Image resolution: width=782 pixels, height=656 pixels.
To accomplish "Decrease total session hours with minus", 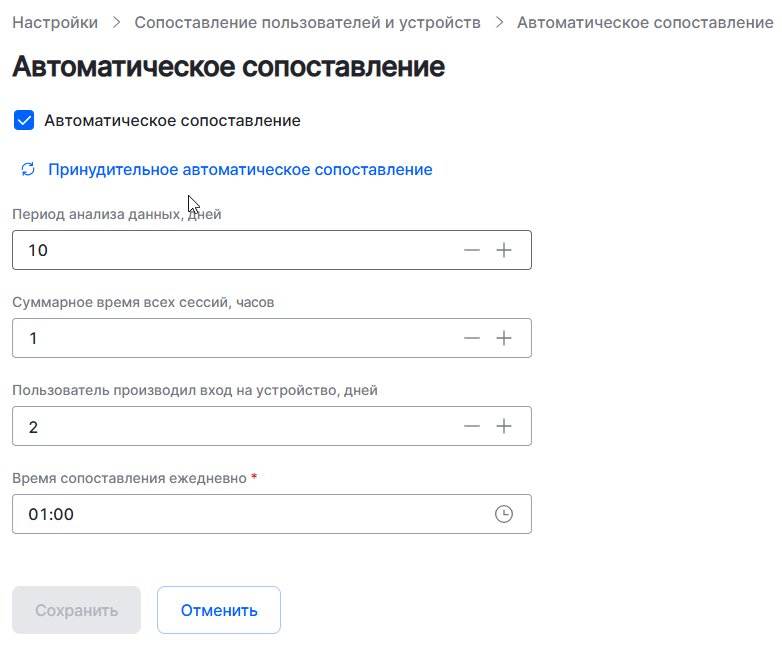I will (472, 338).
